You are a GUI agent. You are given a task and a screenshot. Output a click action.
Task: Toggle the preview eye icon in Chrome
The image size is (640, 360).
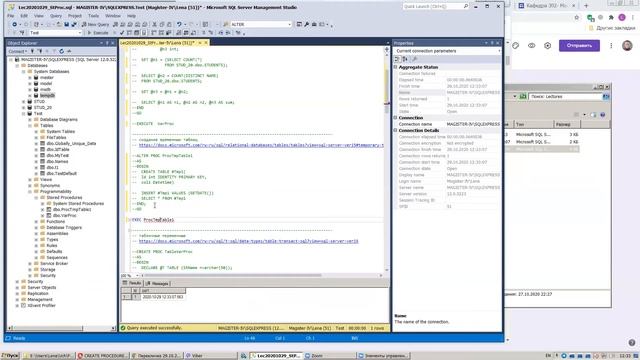click(x=531, y=46)
